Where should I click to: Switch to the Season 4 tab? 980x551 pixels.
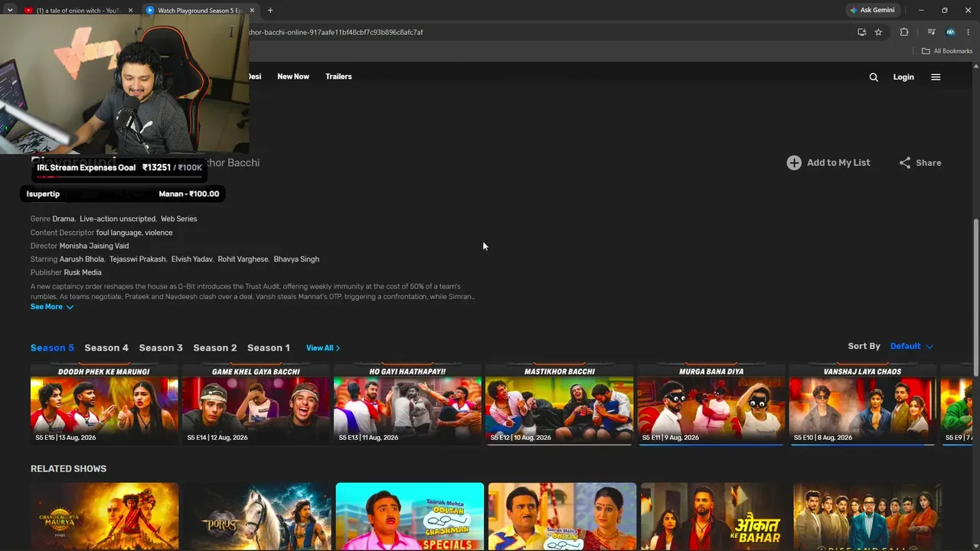(x=106, y=348)
